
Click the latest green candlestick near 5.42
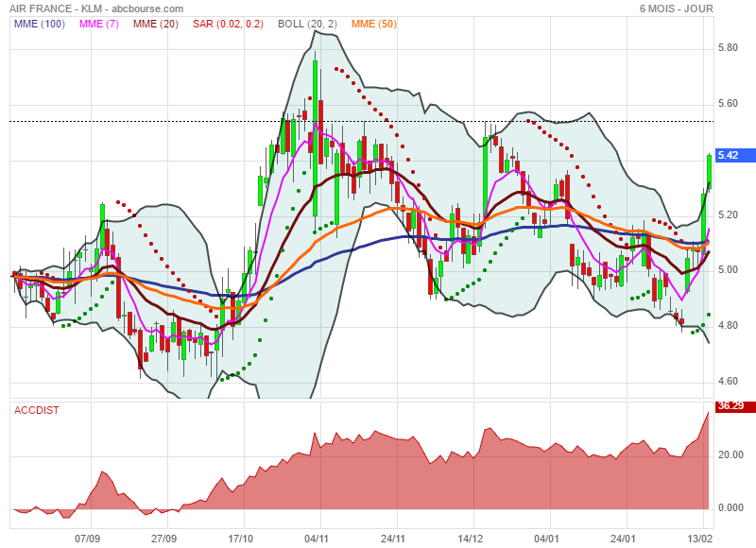710,171
